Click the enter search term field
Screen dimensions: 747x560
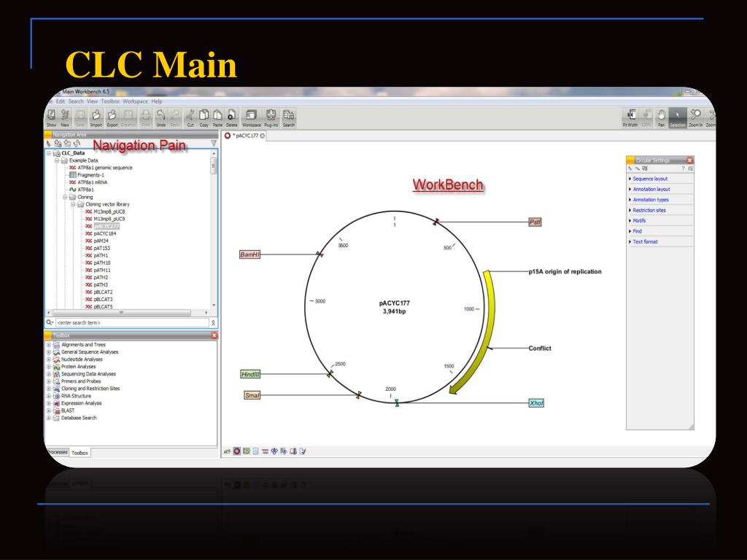[x=133, y=322]
